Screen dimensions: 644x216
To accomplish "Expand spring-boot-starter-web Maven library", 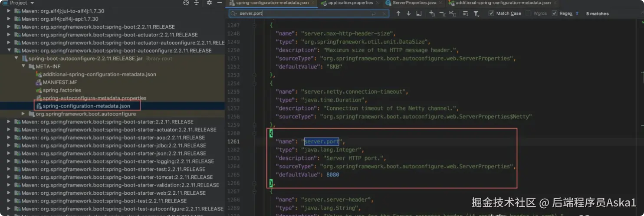I will [10, 193].
